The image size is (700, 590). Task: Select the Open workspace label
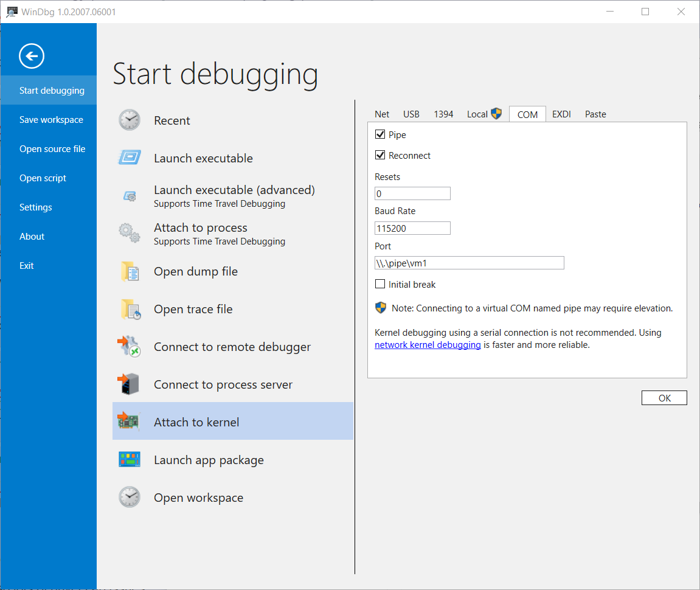pyautogui.click(x=198, y=498)
